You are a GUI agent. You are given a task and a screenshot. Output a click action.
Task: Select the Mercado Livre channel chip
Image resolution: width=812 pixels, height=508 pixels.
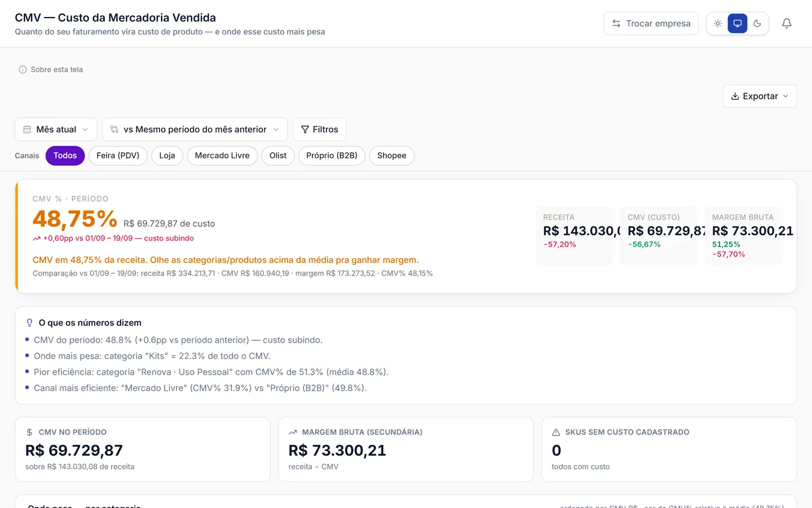[222, 156]
